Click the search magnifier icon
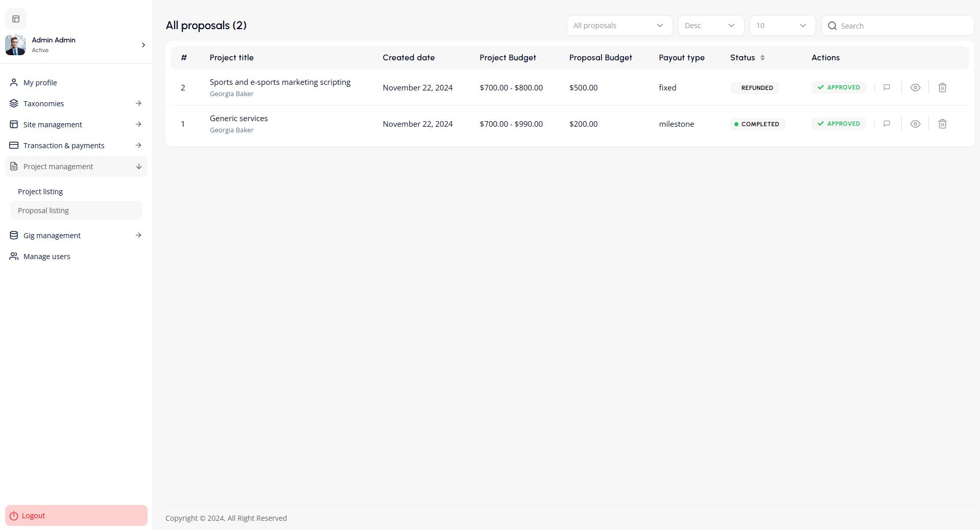980x530 pixels. click(x=832, y=26)
